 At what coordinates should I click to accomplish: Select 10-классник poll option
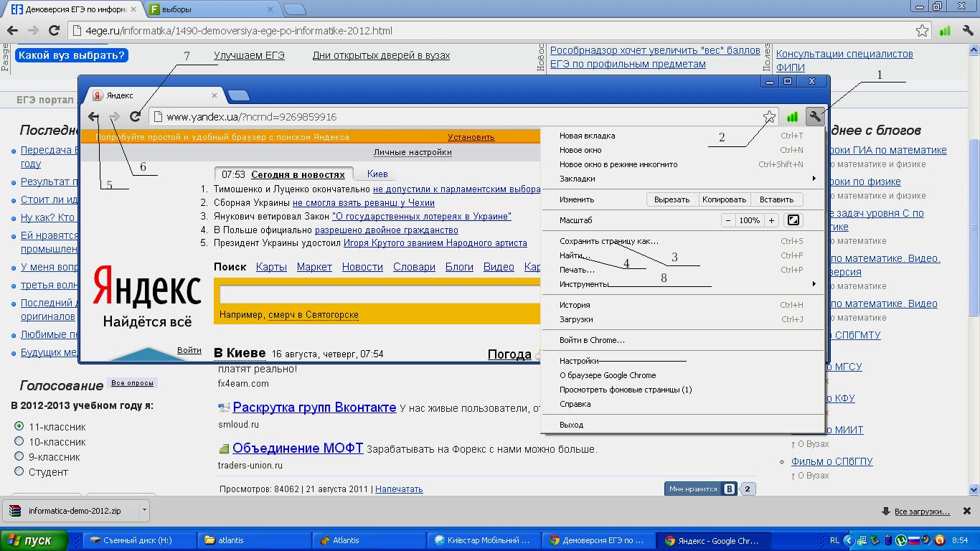pyautogui.click(x=19, y=441)
